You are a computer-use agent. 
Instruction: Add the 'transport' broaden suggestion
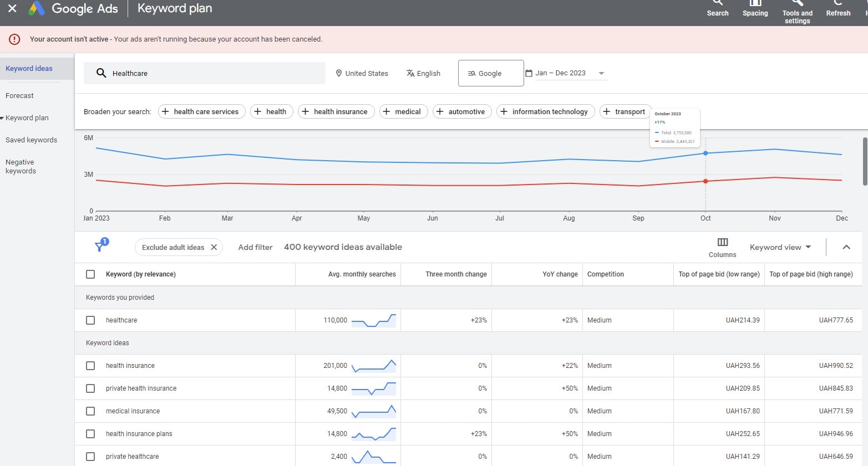pos(626,111)
